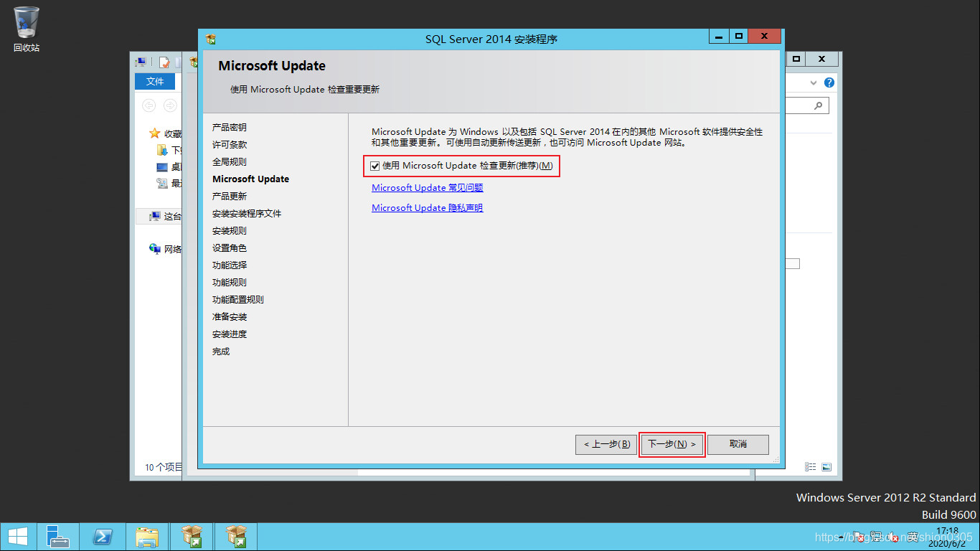Image resolution: width=980 pixels, height=551 pixels.
Task: Open the Recycle Bin desktop icon
Action: (x=27, y=29)
